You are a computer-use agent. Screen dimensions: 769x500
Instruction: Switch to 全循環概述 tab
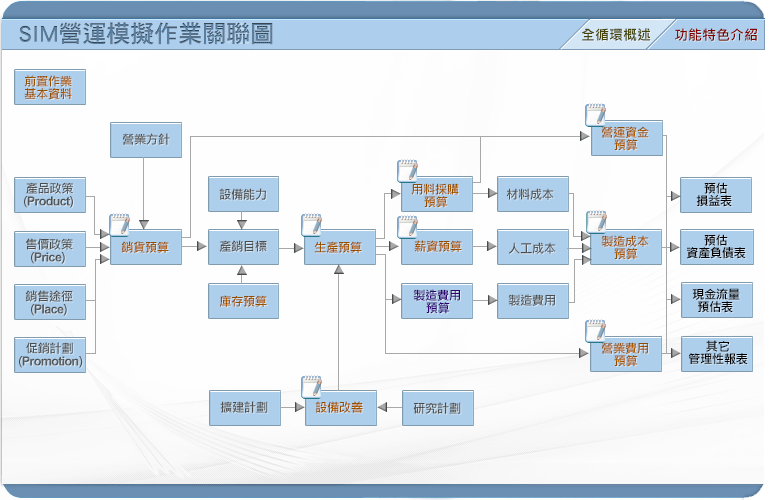(616, 35)
